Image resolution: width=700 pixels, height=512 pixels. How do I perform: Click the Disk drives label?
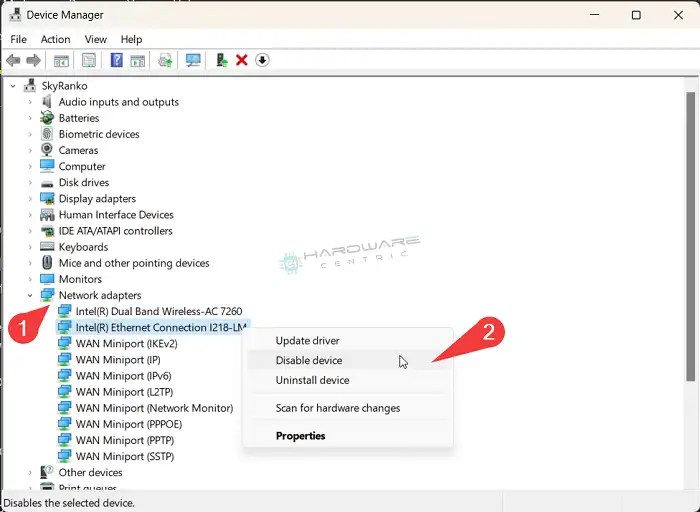pyautogui.click(x=84, y=183)
